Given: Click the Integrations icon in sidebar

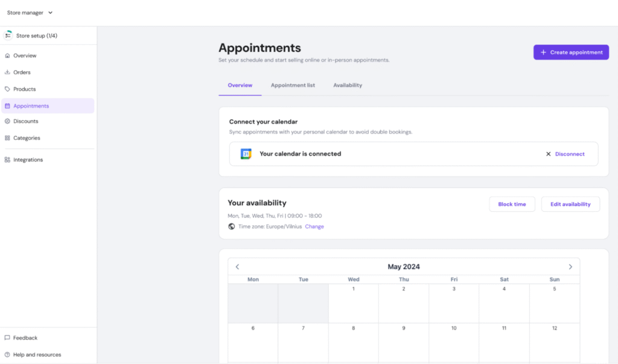Looking at the screenshot, I should point(7,160).
